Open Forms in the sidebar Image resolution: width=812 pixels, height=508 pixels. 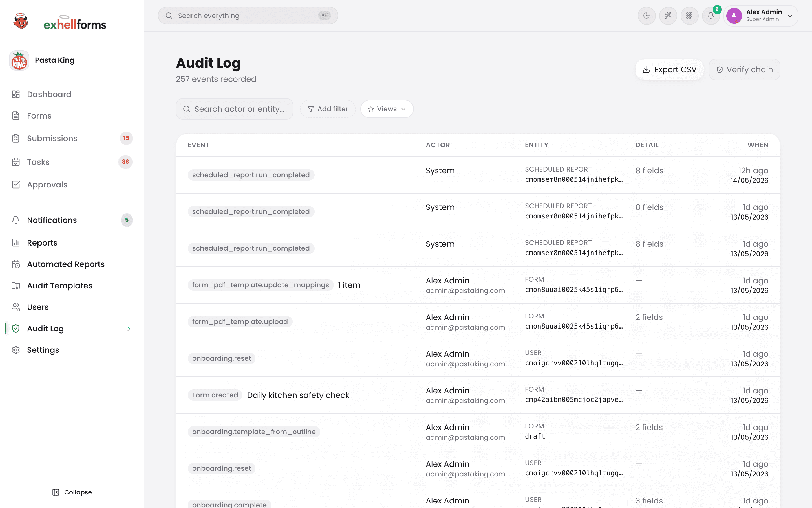[72, 116]
